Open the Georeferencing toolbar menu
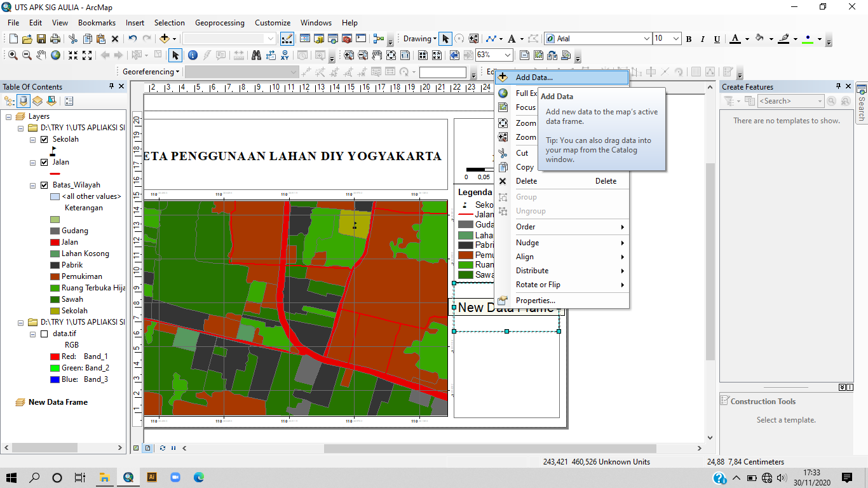Screen dimensions: 868x488 click(151, 72)
